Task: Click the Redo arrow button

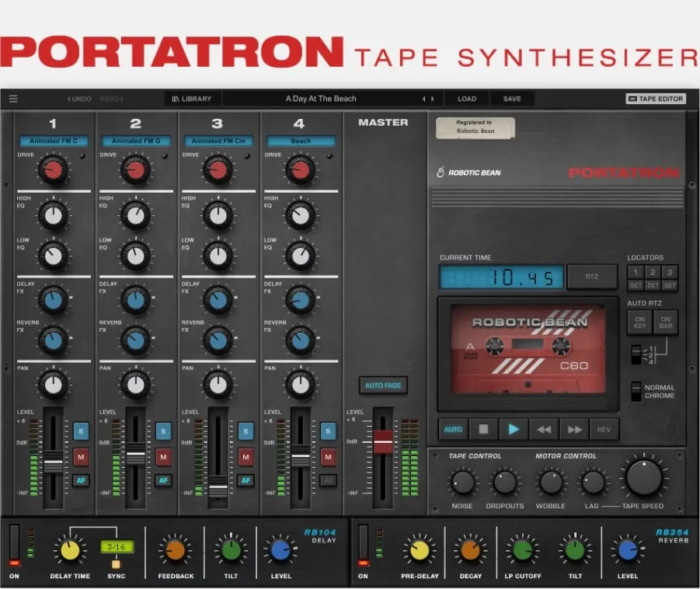Action: [111, 99]
